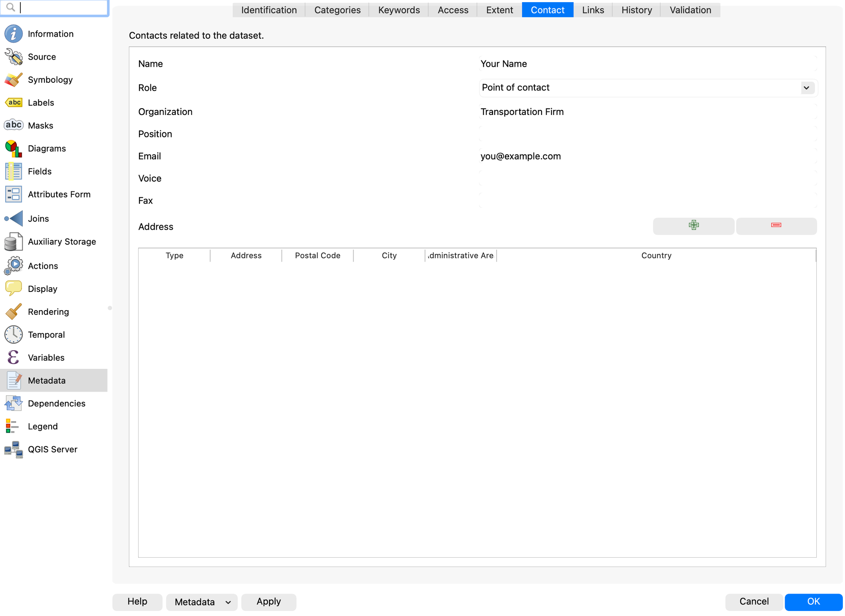Open the Display section
845x616 pixels.
point(54,289)
